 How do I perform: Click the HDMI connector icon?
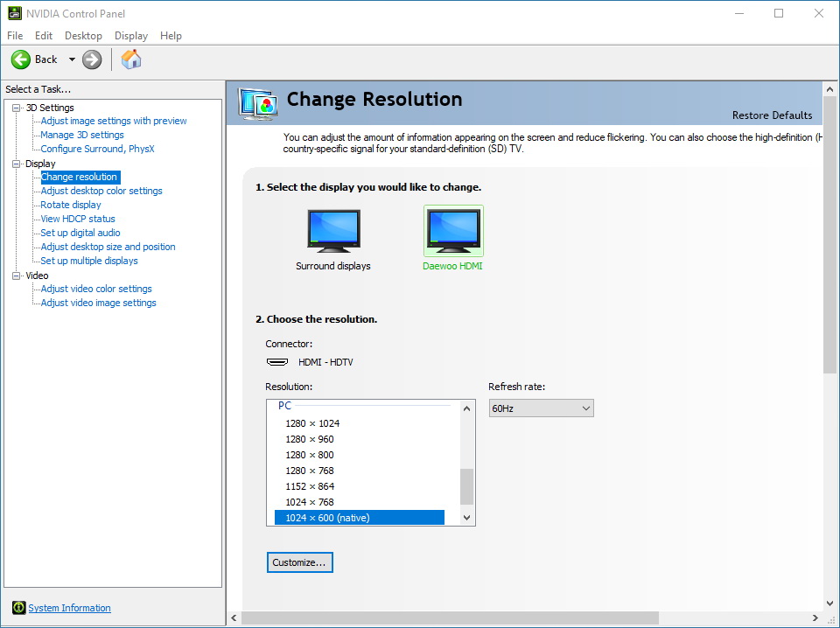coord(277,362)
